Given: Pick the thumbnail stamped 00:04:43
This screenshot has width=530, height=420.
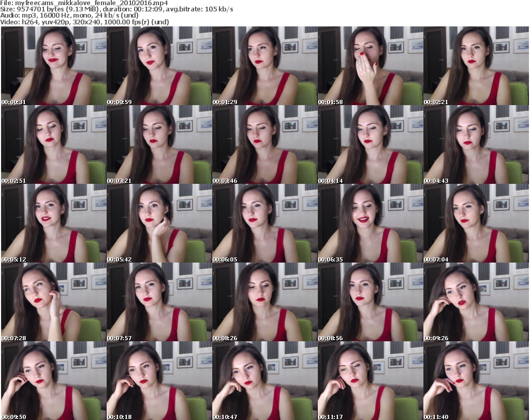Looking at the screenshot, I should coord(476,144).
